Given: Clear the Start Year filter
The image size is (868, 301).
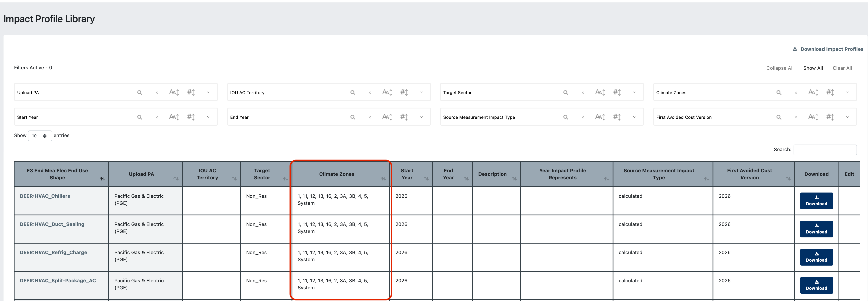Looking at the screenshot, I should pyautogui.click(x=157, y=117).
